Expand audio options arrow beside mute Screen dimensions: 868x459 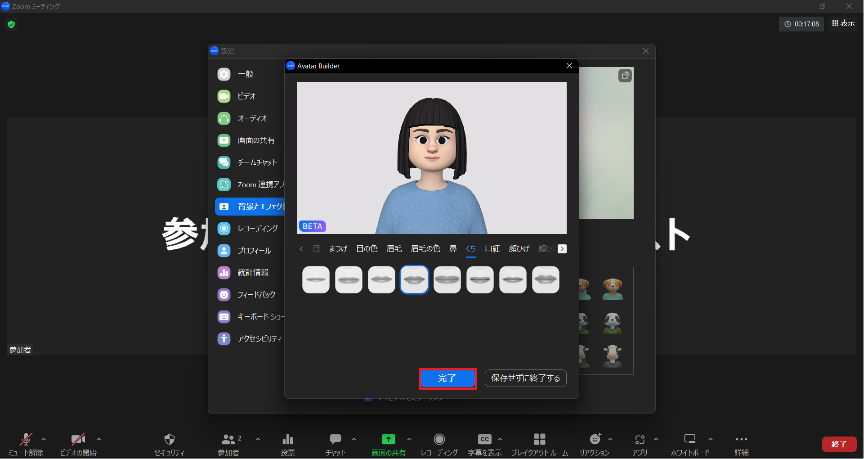(44, 439)
